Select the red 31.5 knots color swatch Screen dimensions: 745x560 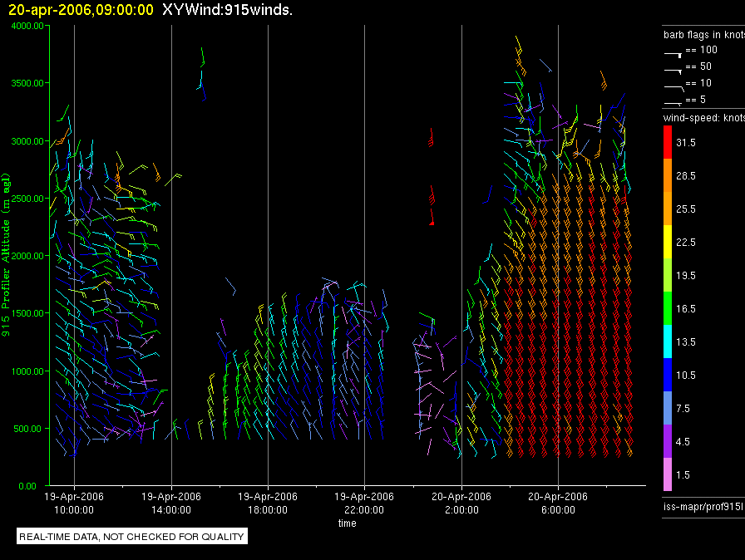click(667, 143)
